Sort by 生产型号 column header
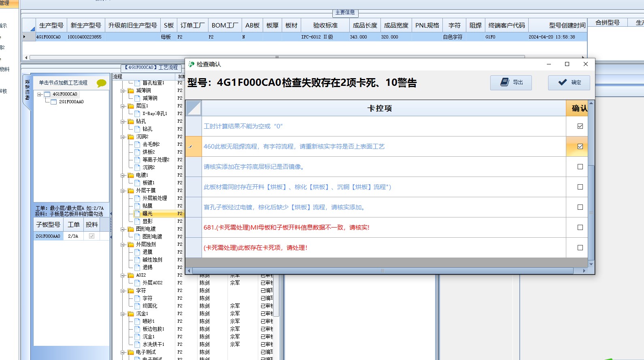 pyautogui.click(x=51, y=25)
